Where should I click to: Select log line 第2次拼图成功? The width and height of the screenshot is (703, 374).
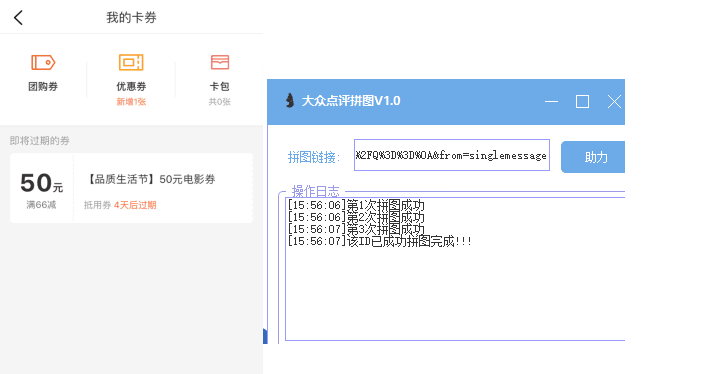[356, 217]
